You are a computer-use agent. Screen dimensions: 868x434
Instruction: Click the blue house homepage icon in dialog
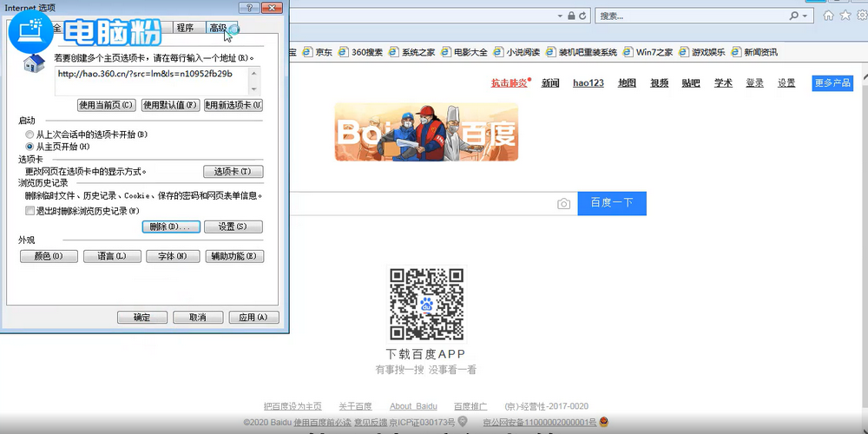pyautogui.click(x=35, y=62)
